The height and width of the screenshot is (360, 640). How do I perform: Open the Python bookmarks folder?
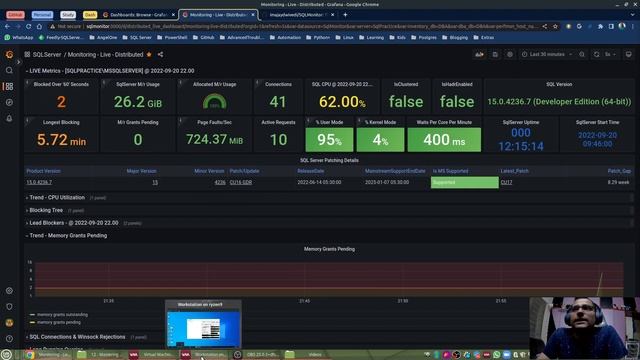(x=318, y=37)
